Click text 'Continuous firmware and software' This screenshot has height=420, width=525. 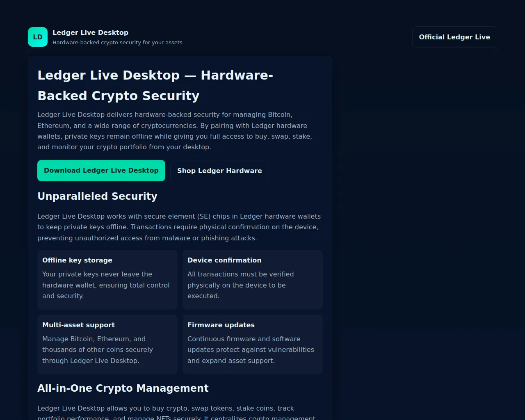[244, 339]
